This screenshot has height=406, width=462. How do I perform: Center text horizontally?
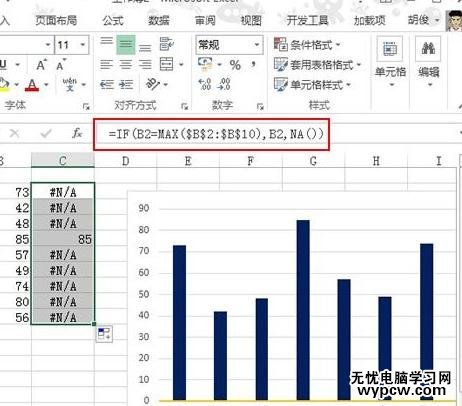click(x=126, y=65)
